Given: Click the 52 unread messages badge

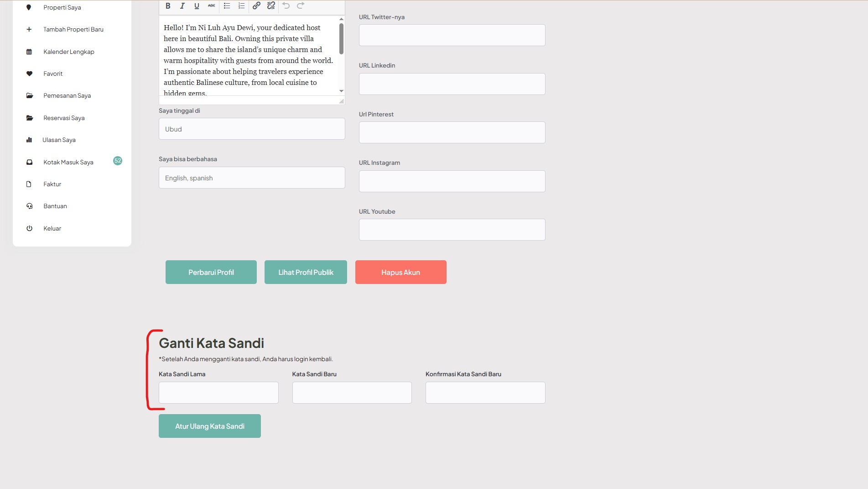Looking at the screenshot, I should [x=118, y=161].
